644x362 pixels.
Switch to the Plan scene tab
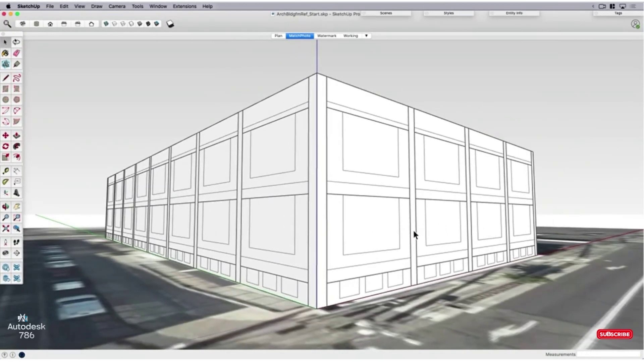(278, 36)
